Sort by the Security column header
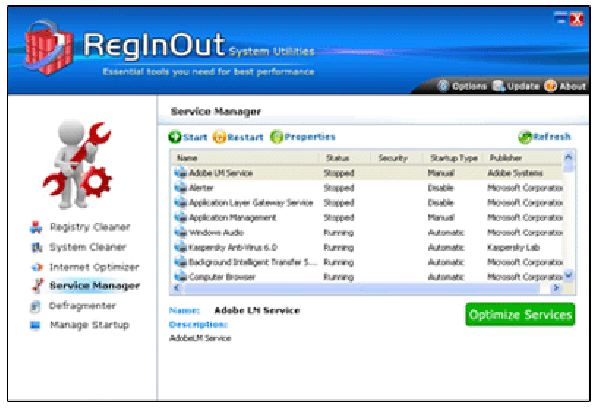 point(396,158)
